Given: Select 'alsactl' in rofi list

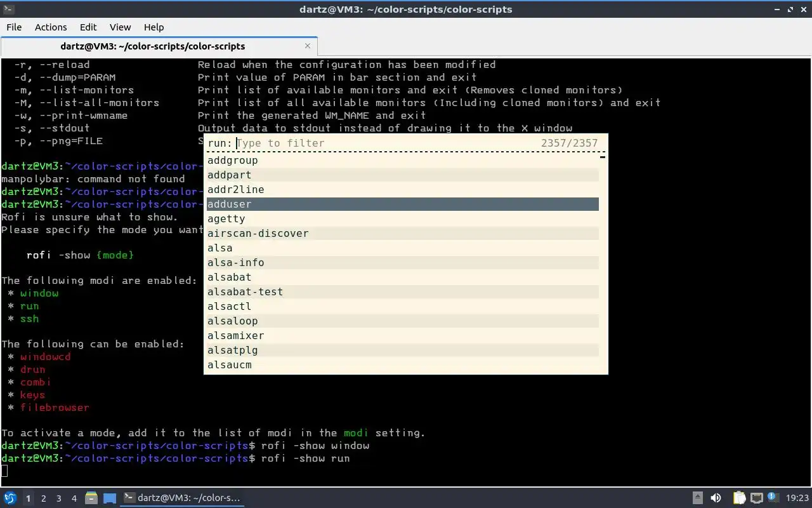Looking at the screenshot, I should pyautogui.click(x=403, y=307).
